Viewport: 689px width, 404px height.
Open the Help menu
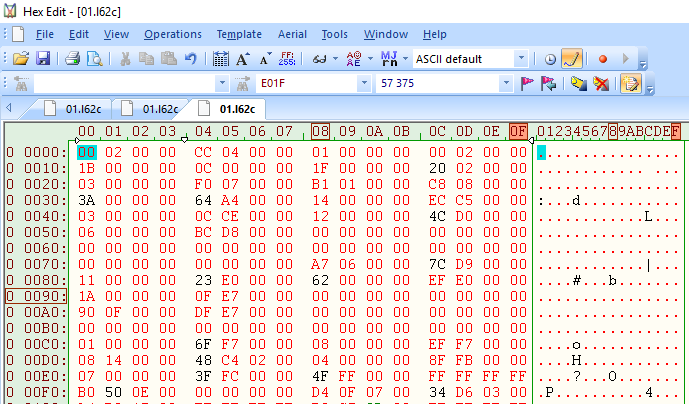(435, 34)
